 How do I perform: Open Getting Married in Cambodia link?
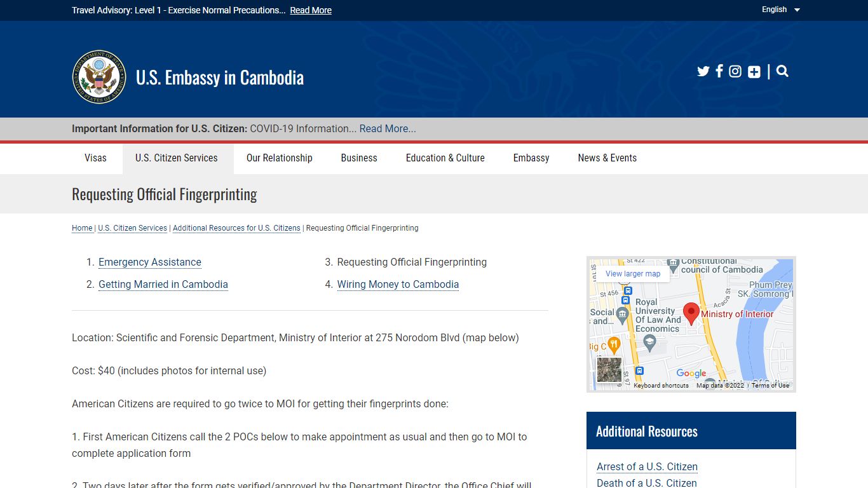[x=163, y=284]
